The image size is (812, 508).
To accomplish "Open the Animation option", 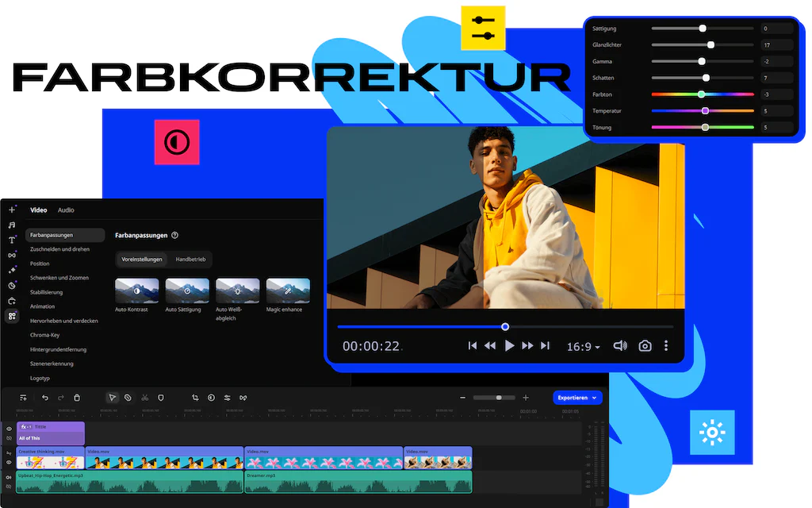I will click(x=43, y=306).
